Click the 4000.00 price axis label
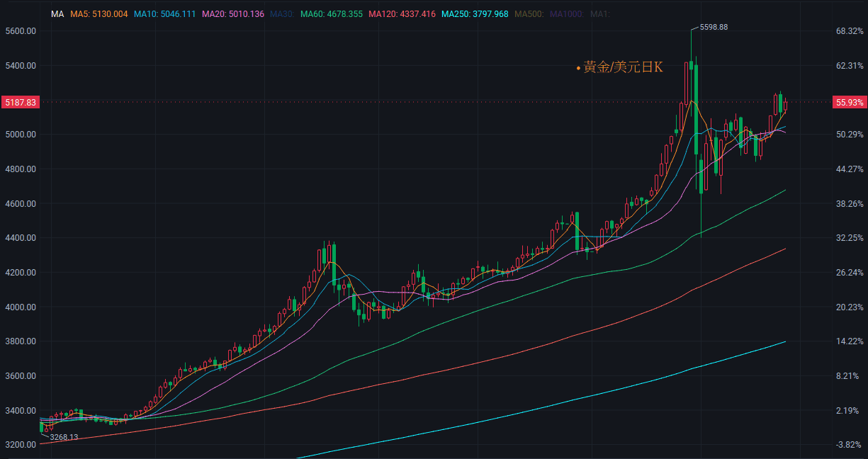 [x=20, y=307]
